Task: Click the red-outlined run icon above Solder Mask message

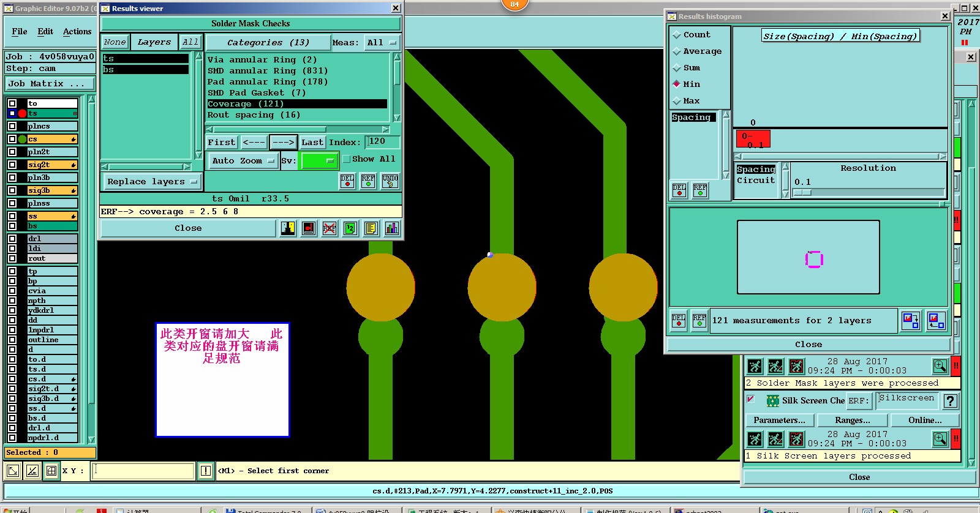Action: (x=796, y=366)
